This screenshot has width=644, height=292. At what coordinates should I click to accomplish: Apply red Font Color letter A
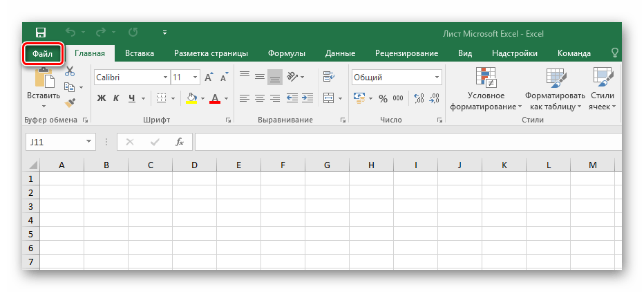tap(215, 98)
